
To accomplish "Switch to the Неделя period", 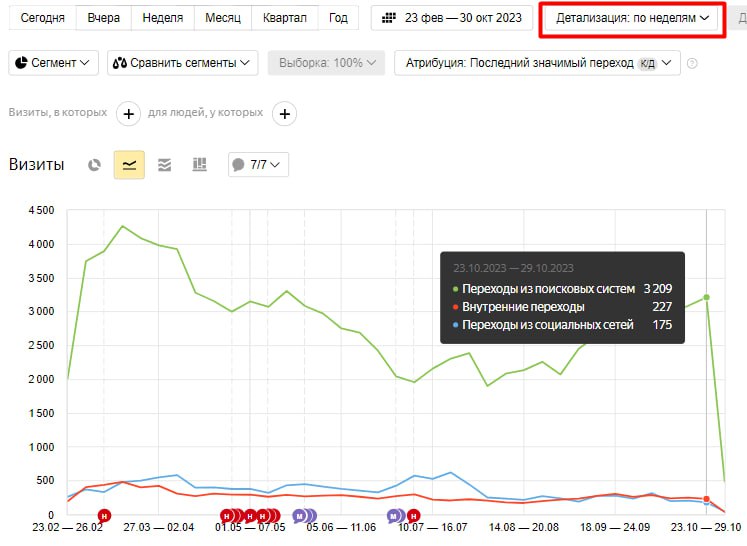I will pyautogui.click(x=162, y=18).
